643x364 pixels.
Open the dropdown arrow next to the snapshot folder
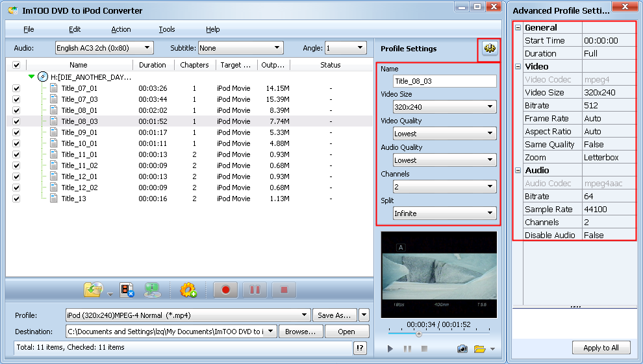[x=492, y=349]
